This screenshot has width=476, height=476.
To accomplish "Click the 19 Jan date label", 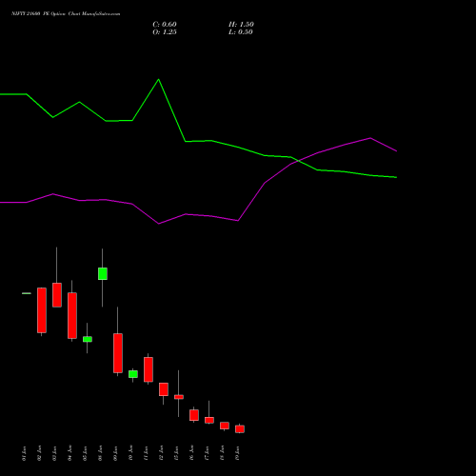I will 237,453.
